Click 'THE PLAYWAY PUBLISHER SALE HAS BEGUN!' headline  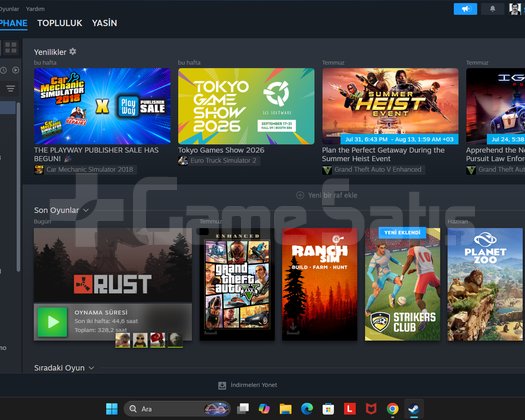[x=96, y=154]
